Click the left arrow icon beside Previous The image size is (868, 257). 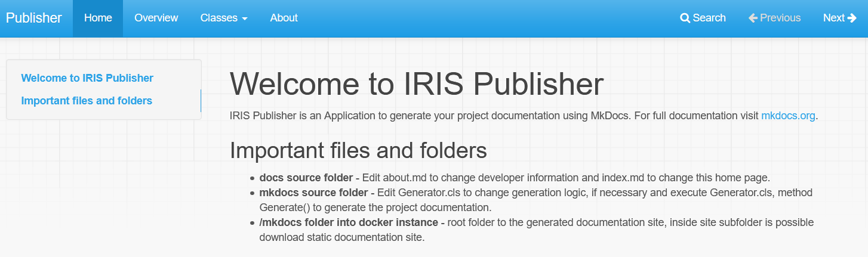click(x=753, y=18)
